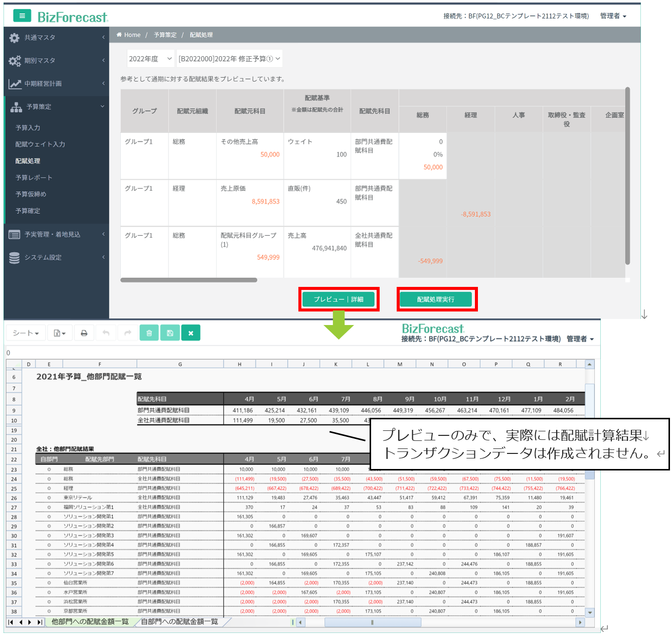
Task: Click the floppy disk save icon
Action: [x=170, y=333]
